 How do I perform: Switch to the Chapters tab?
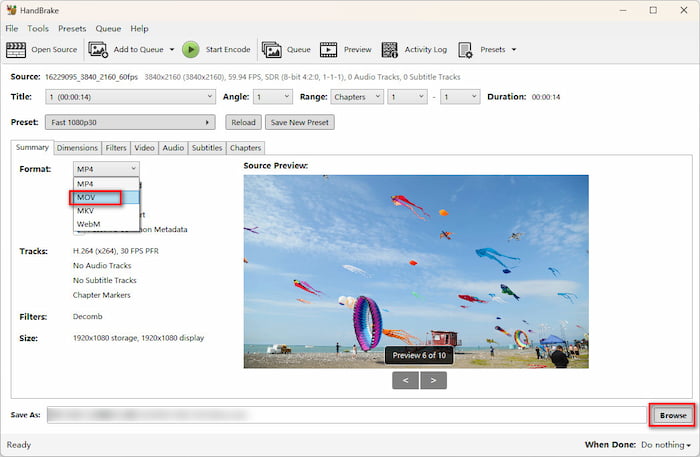point(245,148)
